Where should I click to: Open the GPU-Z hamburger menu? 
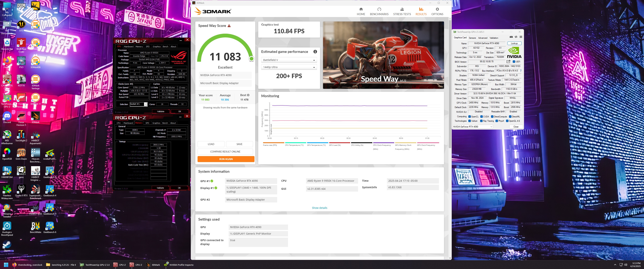tap(521, 37)
